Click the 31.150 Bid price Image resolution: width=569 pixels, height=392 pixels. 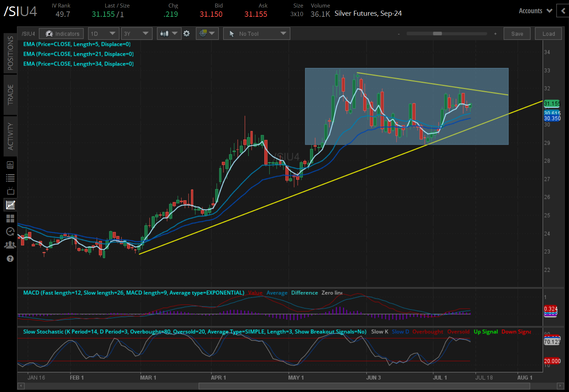pos(211,14)
